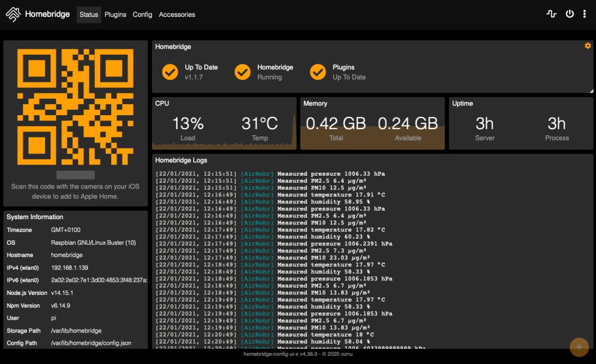Viewport: 596px width, 364px height.
Task: Open the Accessories tab
Action: (x=177, y=15)
